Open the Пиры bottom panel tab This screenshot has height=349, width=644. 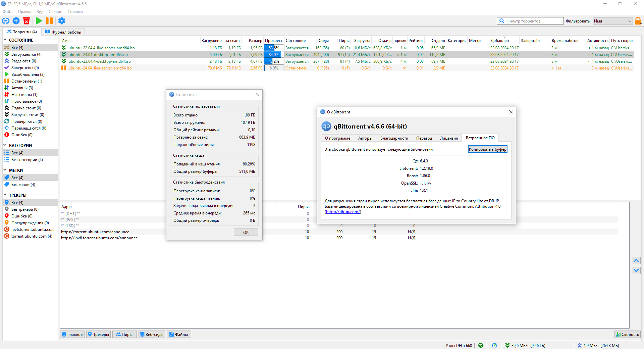click(124, 335)
